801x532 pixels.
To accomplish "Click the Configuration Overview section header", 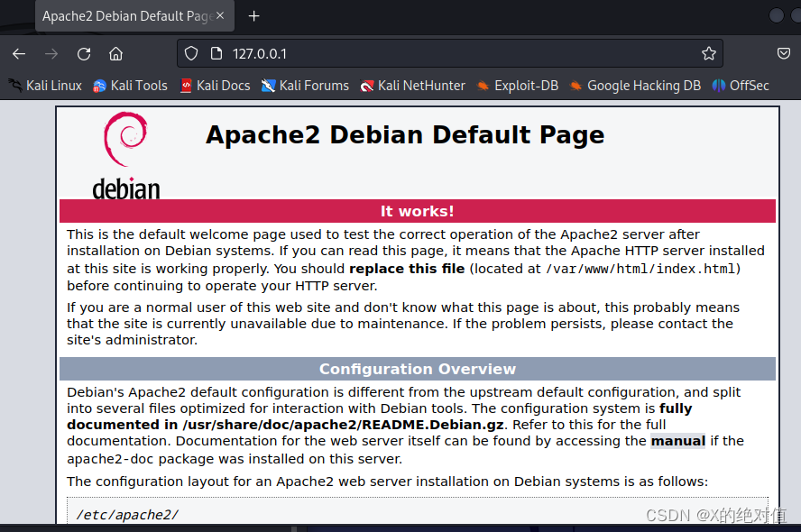I will (418, 369).
